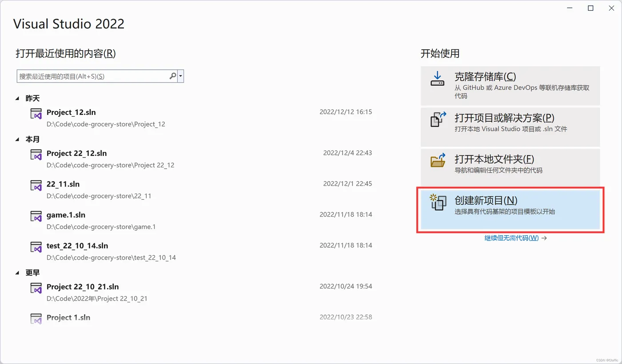This screenshot has height=364, width=622.
Task: Click the Project_12.sln solution icon
Action: click(x=36, y=114)
